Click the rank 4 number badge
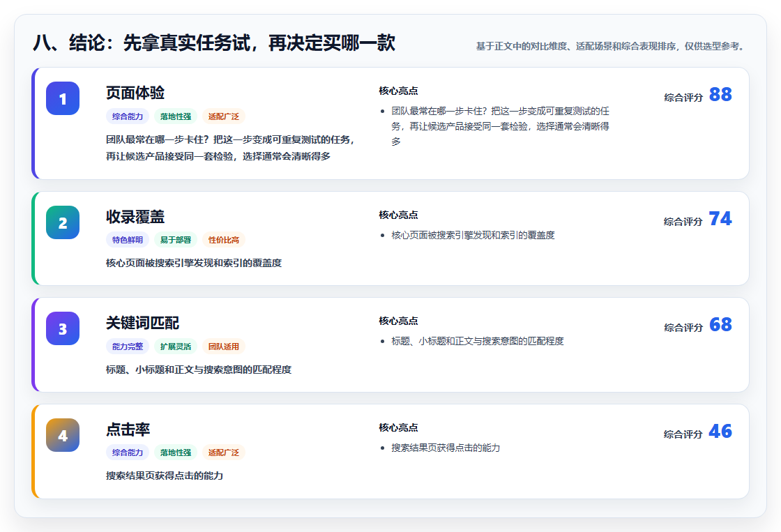This screenshot has width=781, height=532. click(x=63, y=435)
